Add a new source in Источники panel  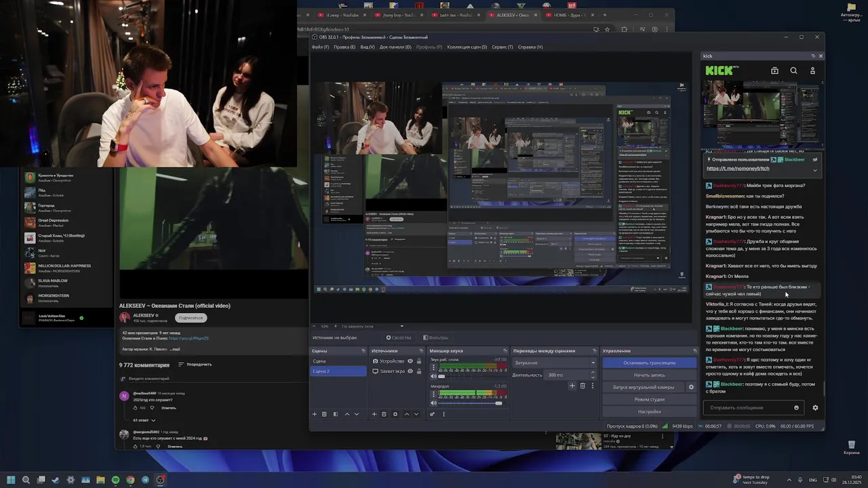coord(374,414)
